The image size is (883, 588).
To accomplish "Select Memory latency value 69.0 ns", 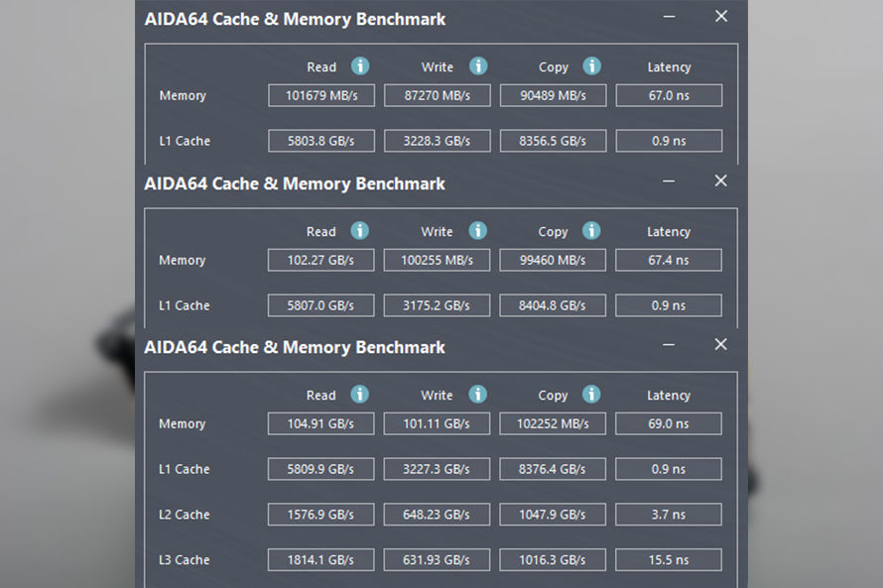I will pos(669,423).
